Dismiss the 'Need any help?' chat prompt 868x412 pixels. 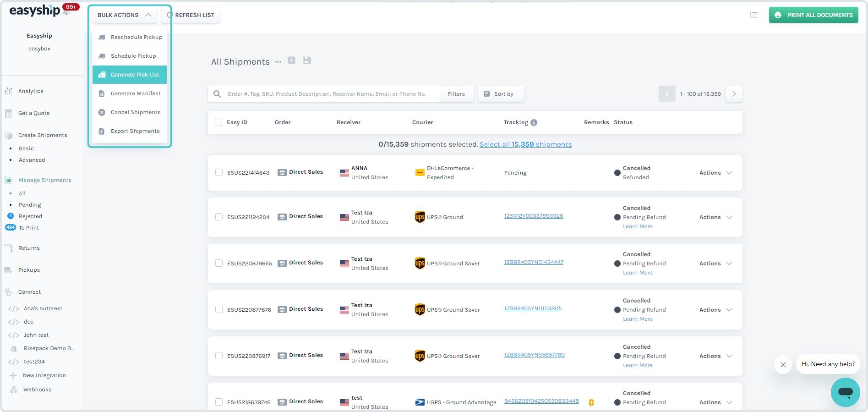coord(783,365)
